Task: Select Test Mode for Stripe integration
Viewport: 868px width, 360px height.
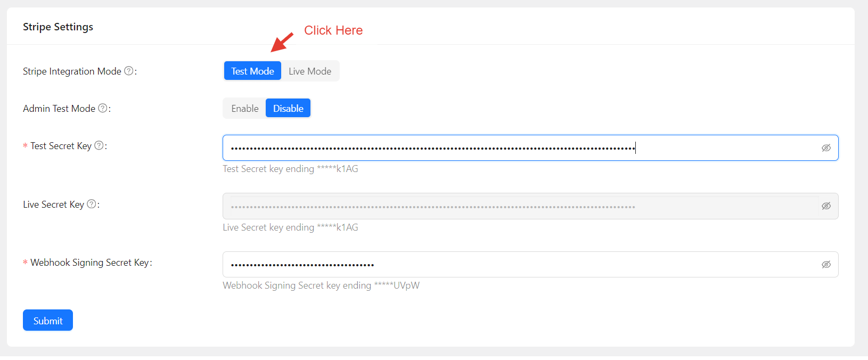Action: coord(252,71)
